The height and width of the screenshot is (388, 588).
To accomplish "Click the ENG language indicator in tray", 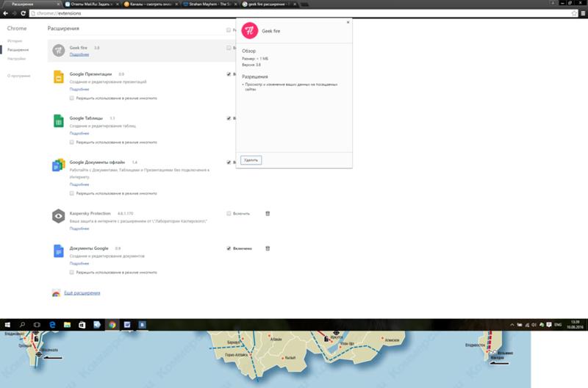I will click(558, 325).
